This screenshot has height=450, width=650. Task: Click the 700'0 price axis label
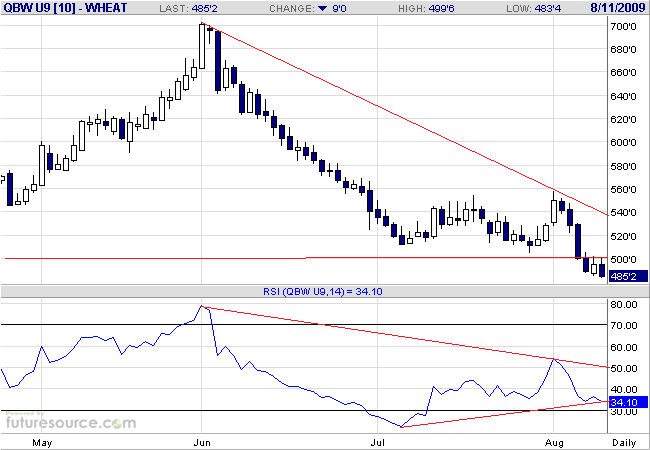tap(623, 27)
